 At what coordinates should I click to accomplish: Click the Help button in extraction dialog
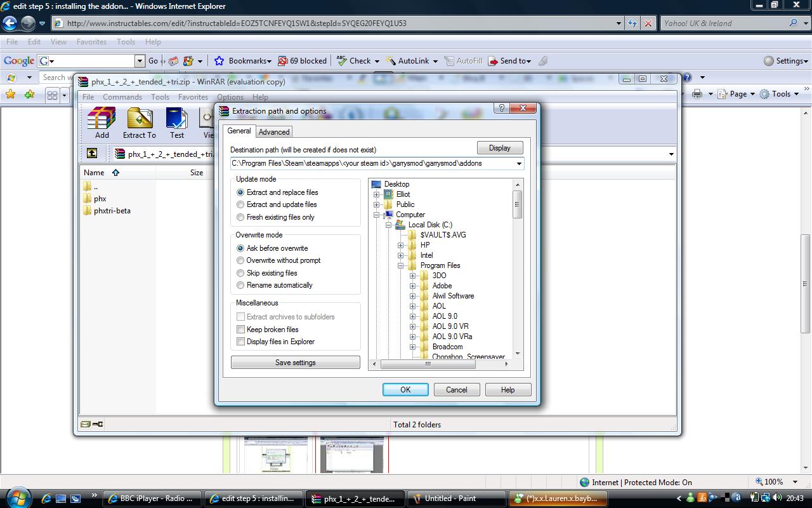tap(507, 390)
